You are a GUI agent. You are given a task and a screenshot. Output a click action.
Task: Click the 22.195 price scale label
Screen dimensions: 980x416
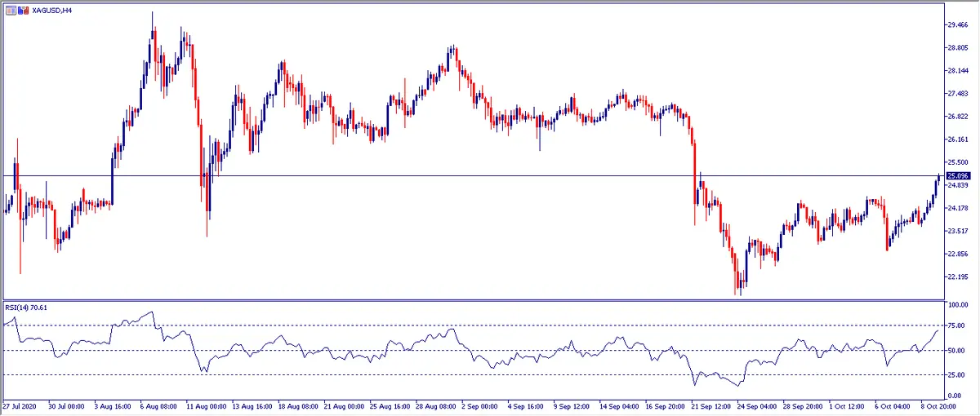(957, 277)
